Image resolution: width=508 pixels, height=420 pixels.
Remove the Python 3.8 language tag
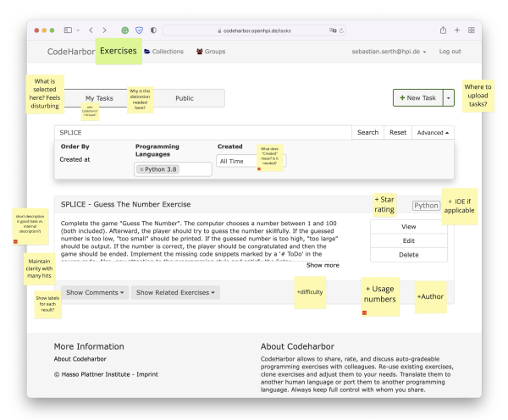pos(141,169)
